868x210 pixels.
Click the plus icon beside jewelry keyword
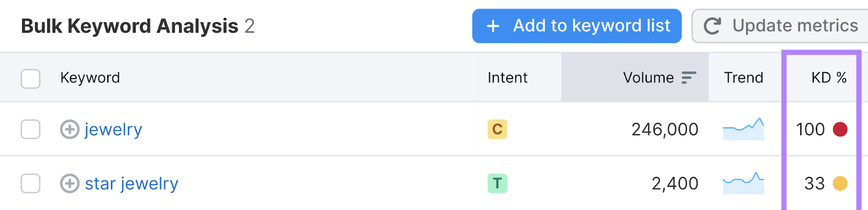69,129
